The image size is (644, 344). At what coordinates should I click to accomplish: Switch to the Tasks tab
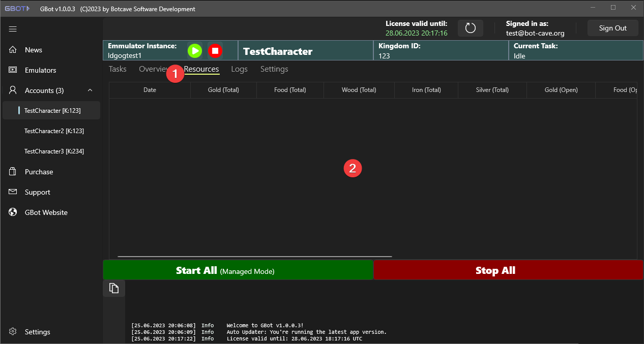(x=118, y=69)
